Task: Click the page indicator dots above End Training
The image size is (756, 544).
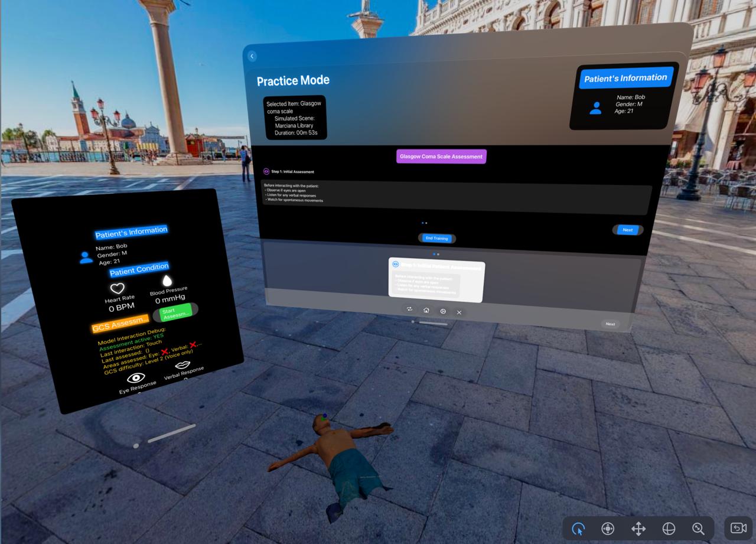Action: click(425, 223)
